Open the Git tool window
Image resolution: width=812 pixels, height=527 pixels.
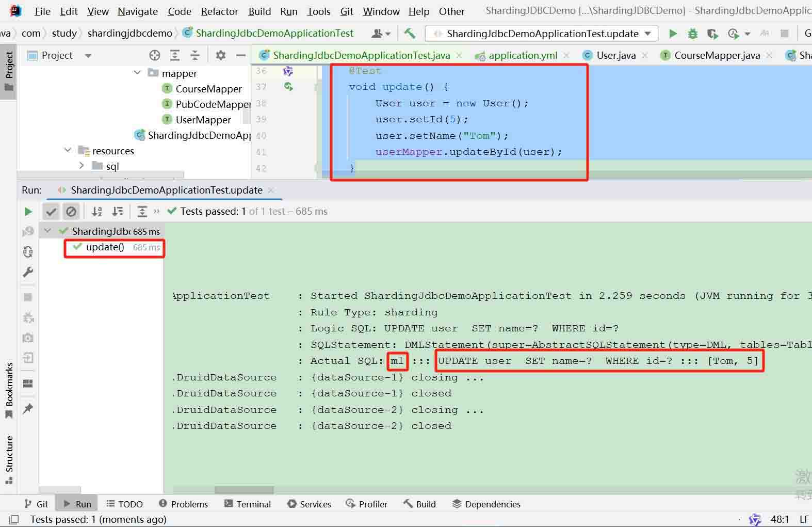[37, 504]
